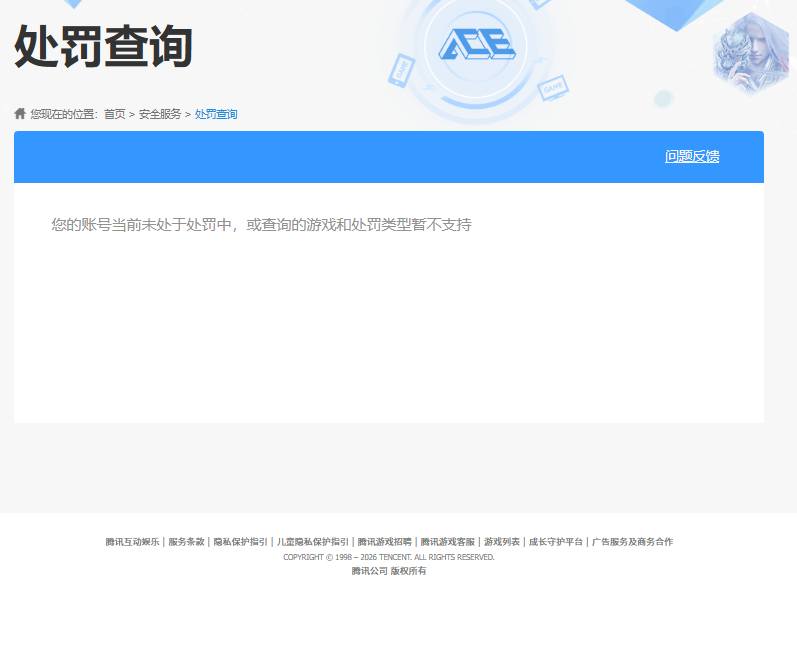
Task: Open the 儿童隐私保护指引 footer link
Action: (312, 542)
